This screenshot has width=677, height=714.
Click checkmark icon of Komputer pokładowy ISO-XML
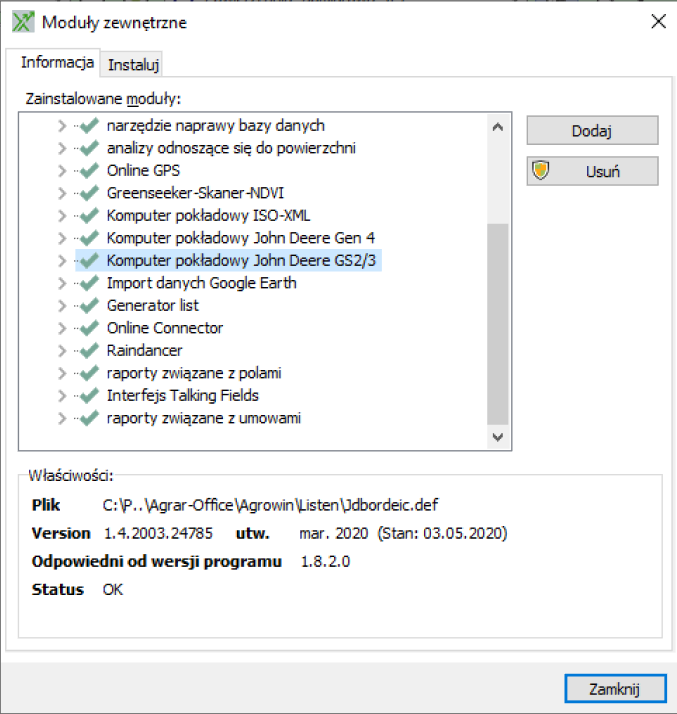pyautogui.click(x=90, y=215)
